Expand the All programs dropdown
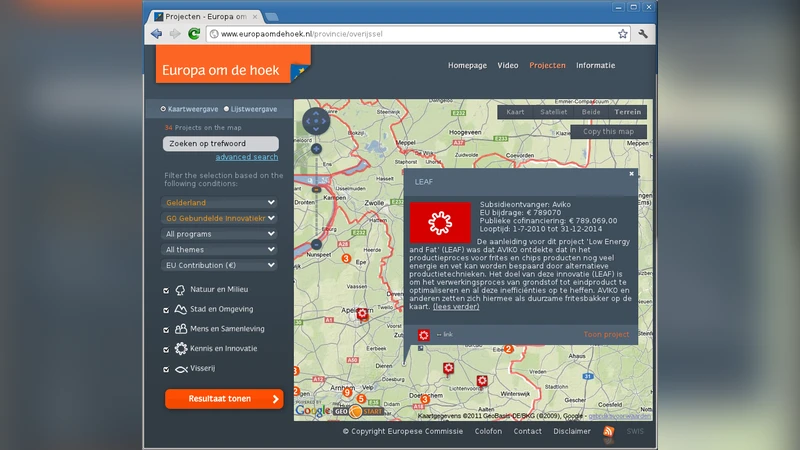Screen dimensions: 800x450 220,234
